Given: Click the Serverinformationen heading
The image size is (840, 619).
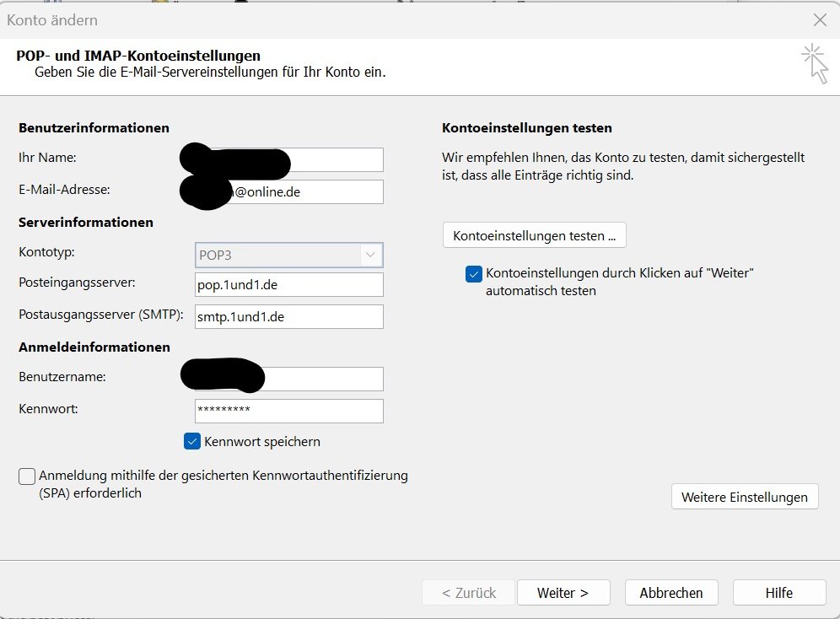Looking at the screenshot, I should pos(86,223).
